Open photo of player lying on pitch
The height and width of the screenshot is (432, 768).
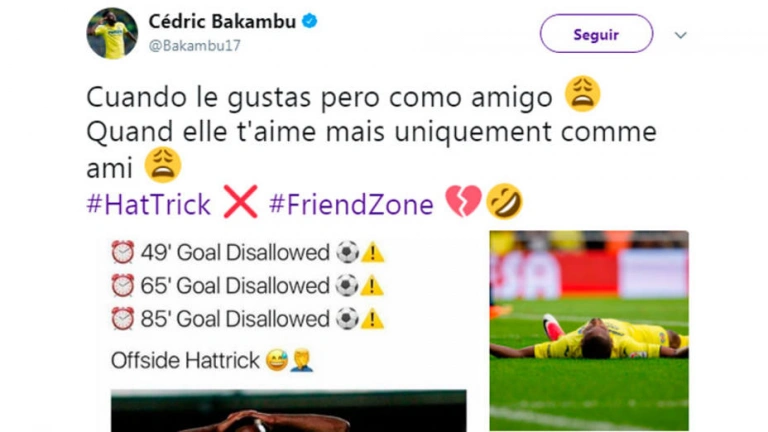(x=589, y=331)
